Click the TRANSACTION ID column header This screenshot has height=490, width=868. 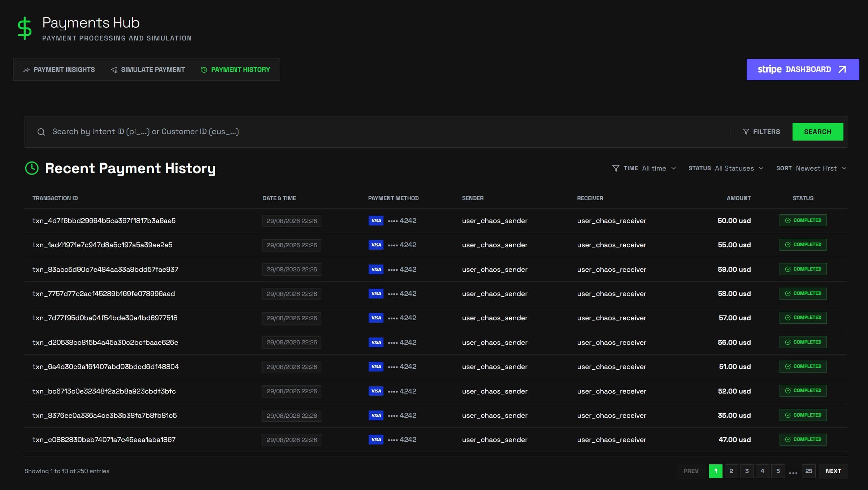pos(55,198)
